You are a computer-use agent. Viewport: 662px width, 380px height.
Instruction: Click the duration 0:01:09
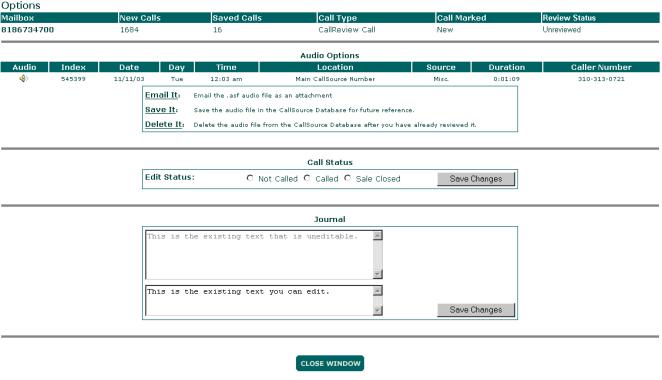[x=507, y=79]
